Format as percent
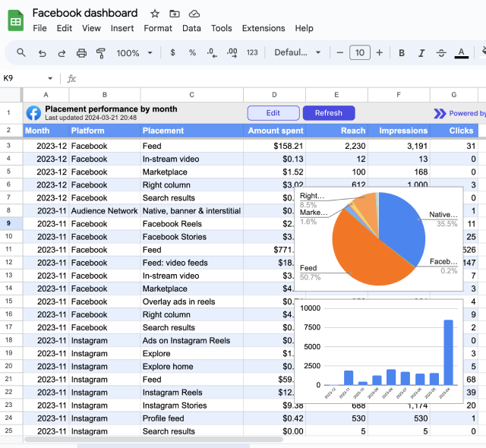This screenshot has width=486, height=448. click(192, 52)
